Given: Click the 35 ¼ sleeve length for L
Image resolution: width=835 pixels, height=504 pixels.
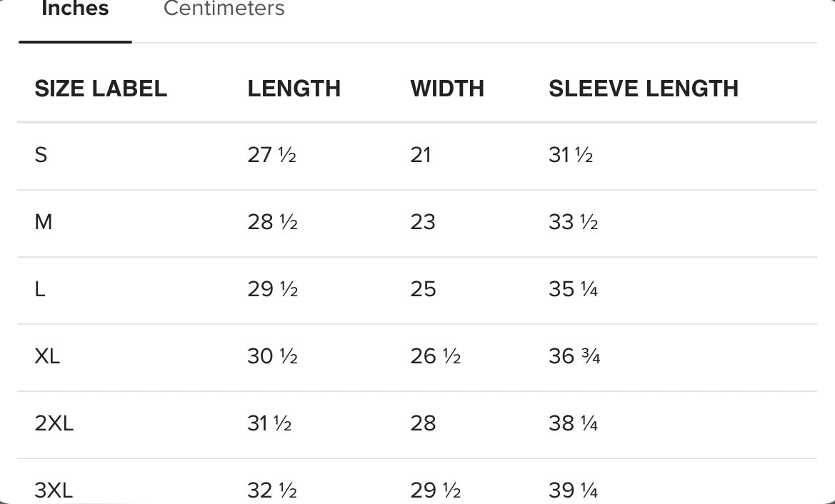Looking at the screenshot, I should pyautogui.click(x=573, y=289).
